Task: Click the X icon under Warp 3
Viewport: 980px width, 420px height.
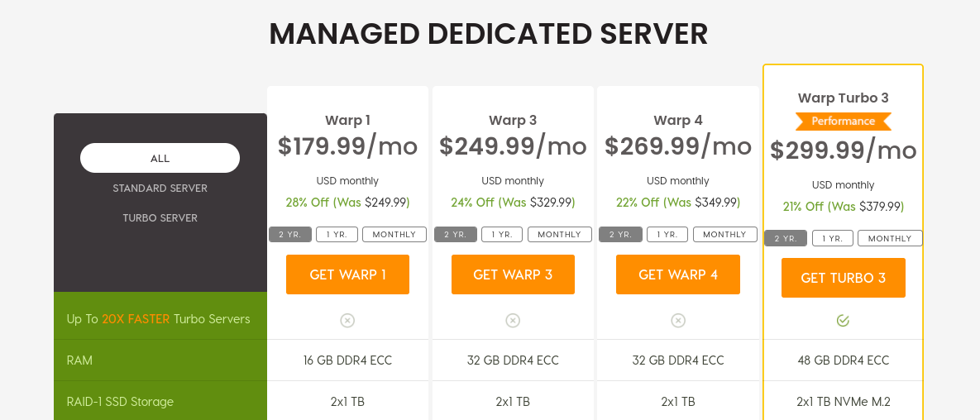Action: [513, 320]
